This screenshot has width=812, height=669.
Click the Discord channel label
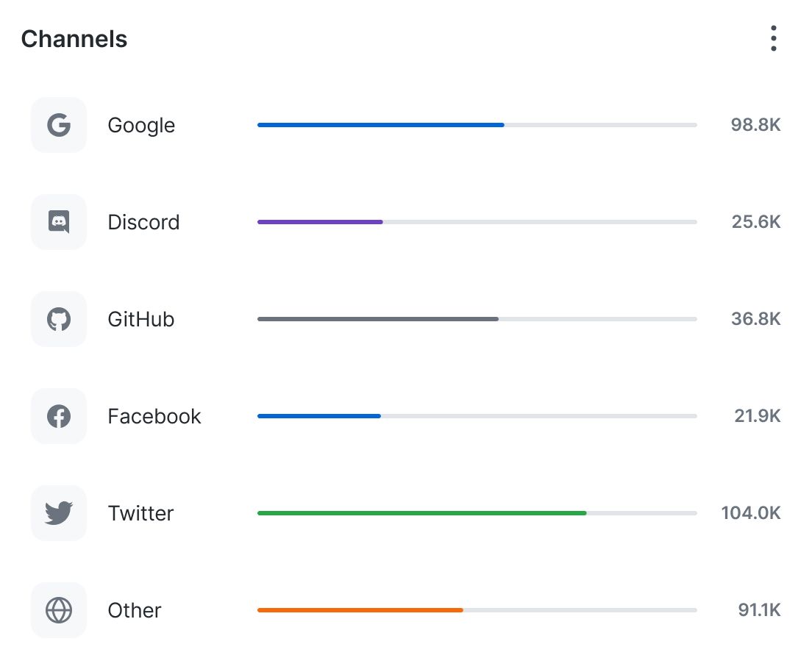point(143,222)
